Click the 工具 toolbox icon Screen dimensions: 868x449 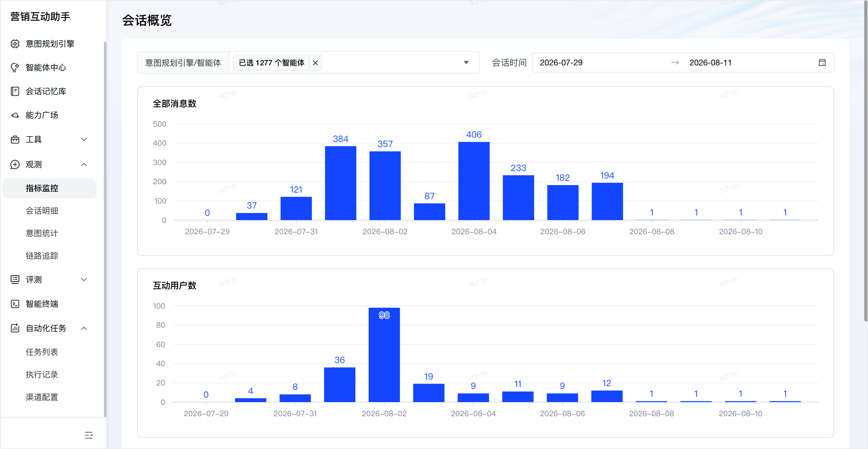pos(15,139)
